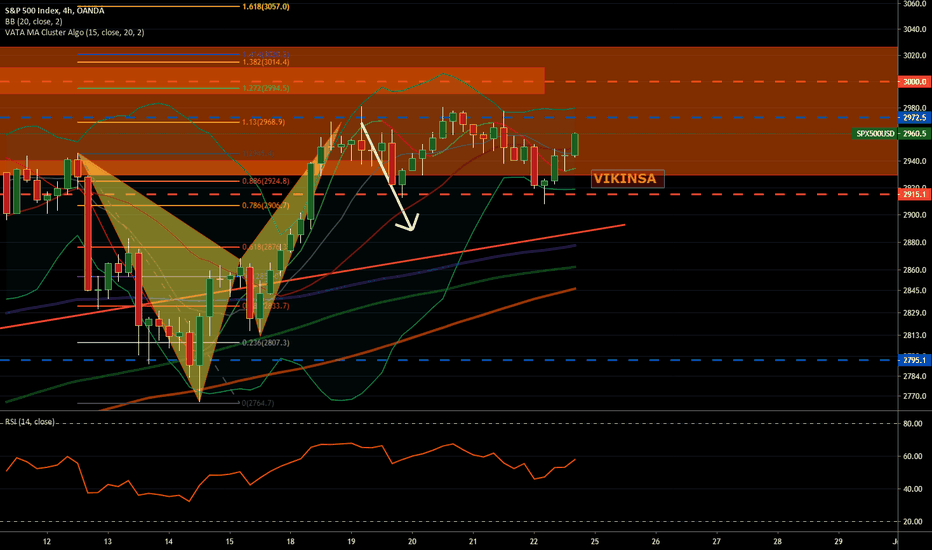Click the 2845.0 price axis value
932x550 pixels.
coord(915,291)
